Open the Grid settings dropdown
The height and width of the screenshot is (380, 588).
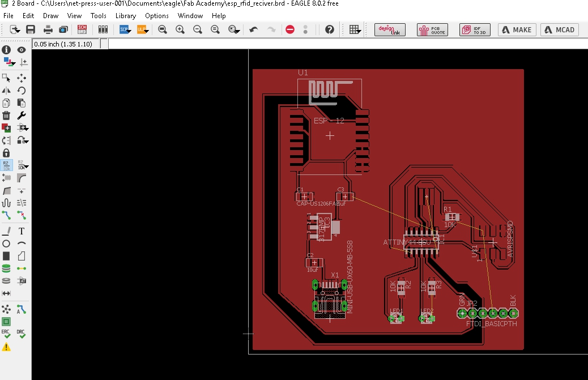355,29
